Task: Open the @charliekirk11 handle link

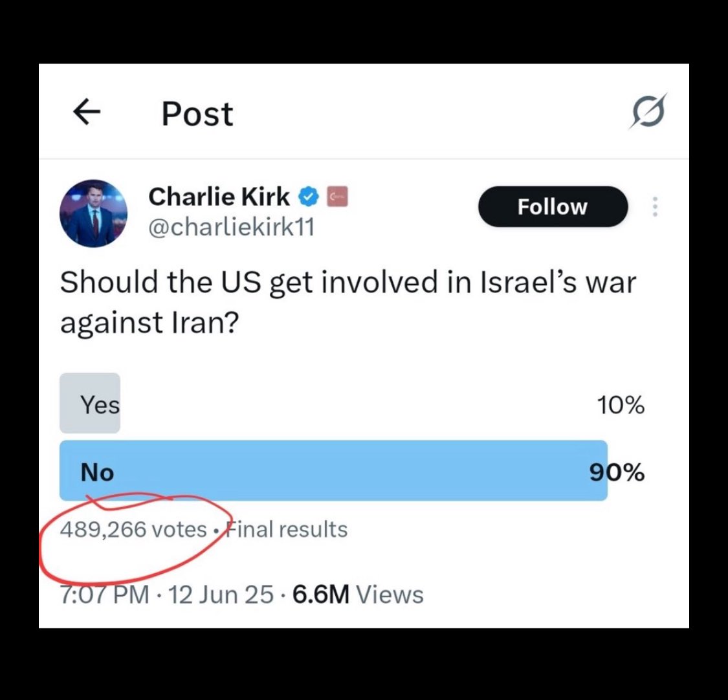Action: click(231, 228)
